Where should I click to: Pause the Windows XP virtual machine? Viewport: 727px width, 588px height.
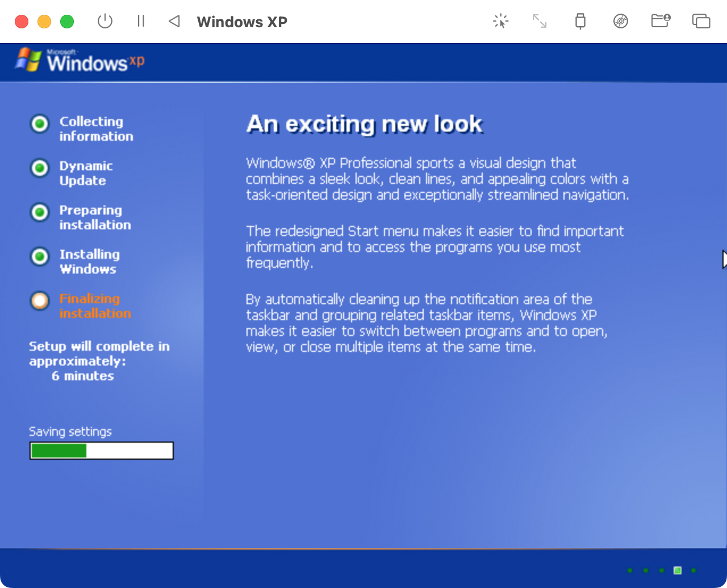click(141, 22)
